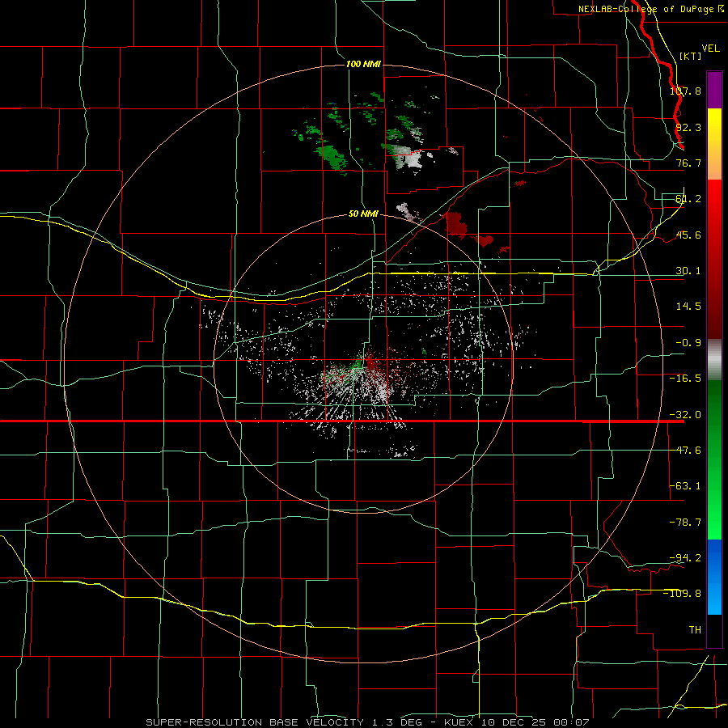Select the -94.2 velocity scale value
The height and width of the screenshot is (728, 728).
[685, 557]
